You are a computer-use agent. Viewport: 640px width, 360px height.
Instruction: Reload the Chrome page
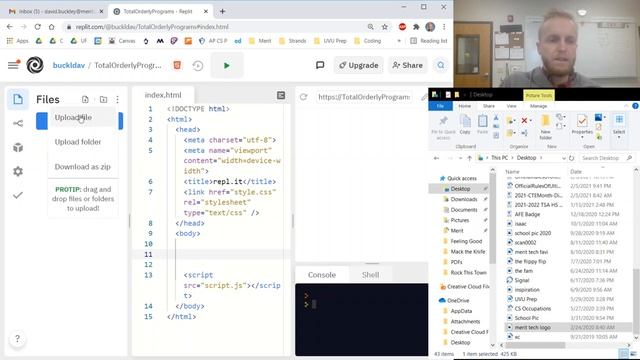coord(38,27)
